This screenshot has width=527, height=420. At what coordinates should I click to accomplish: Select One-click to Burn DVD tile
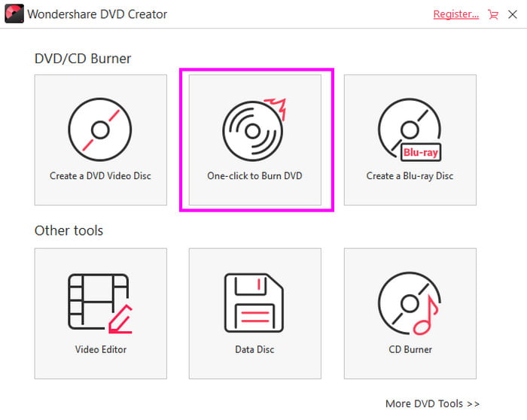(x=254, y=140)
